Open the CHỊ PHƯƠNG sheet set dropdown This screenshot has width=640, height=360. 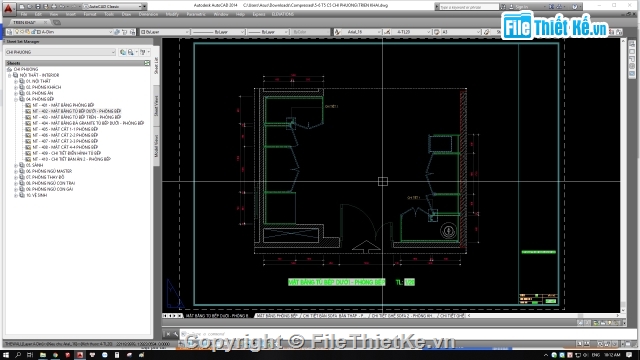pos(113,52)
